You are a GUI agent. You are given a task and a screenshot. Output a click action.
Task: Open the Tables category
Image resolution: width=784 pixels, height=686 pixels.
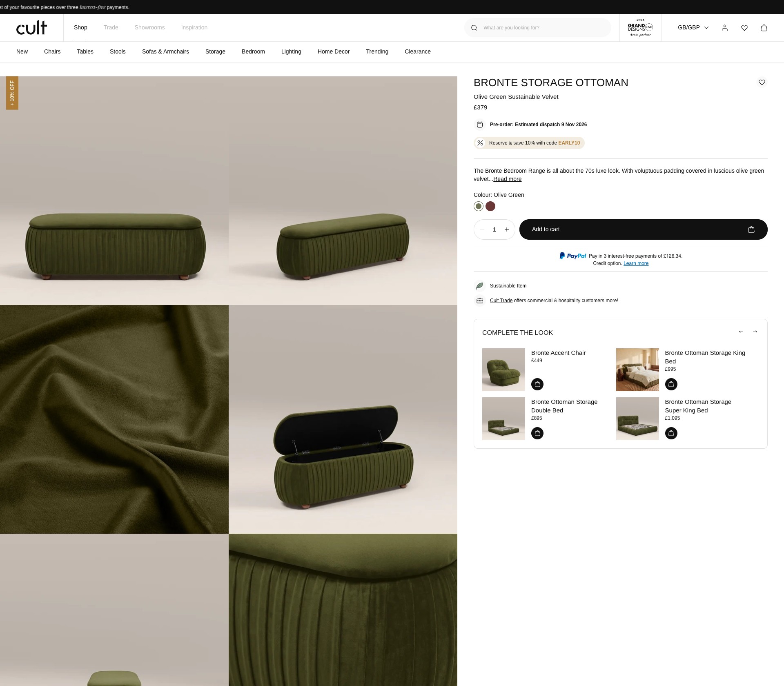click(x=85, y=51)
